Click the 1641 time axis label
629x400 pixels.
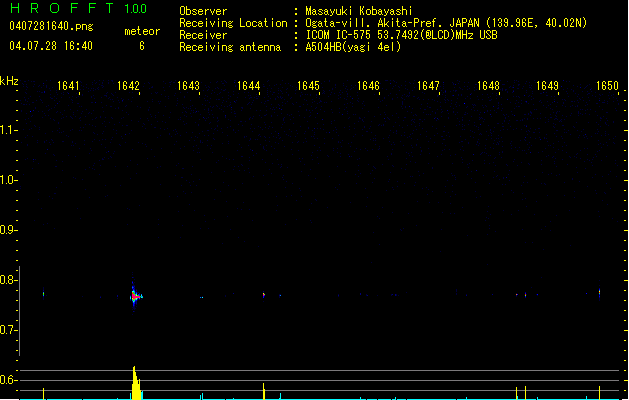(68, 86)
